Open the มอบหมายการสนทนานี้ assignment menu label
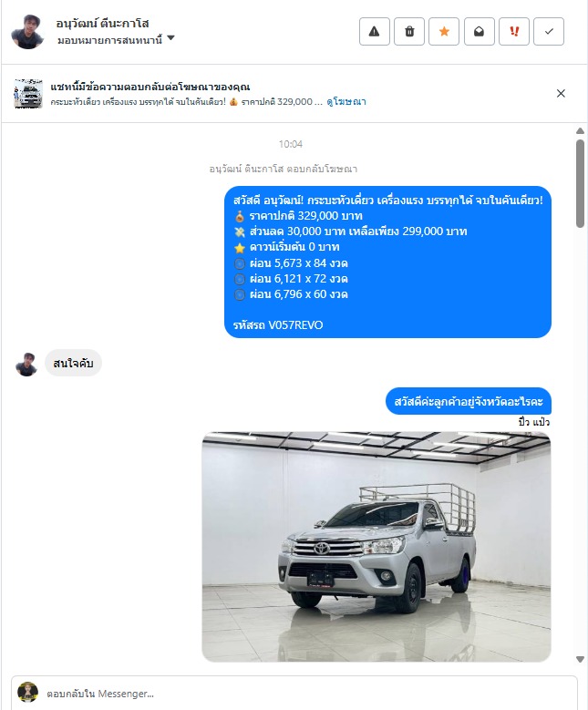The image size is (588, 710). pos(109,40)
